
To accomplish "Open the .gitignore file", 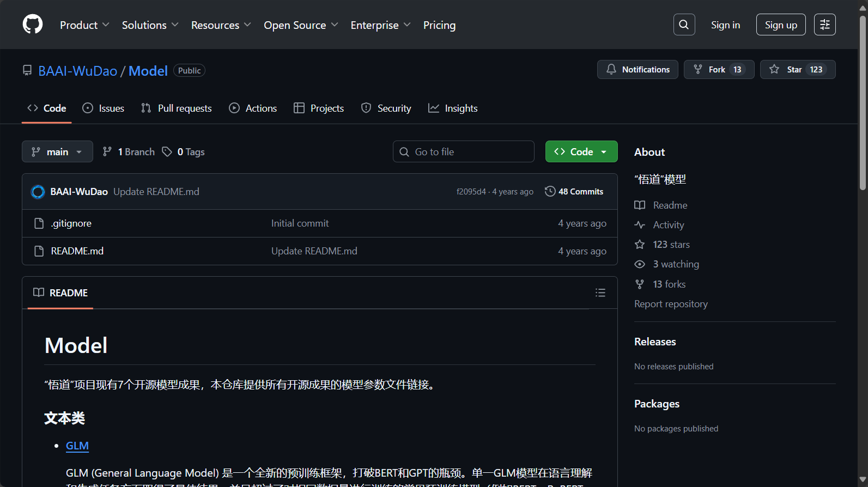I will [71, 223].
